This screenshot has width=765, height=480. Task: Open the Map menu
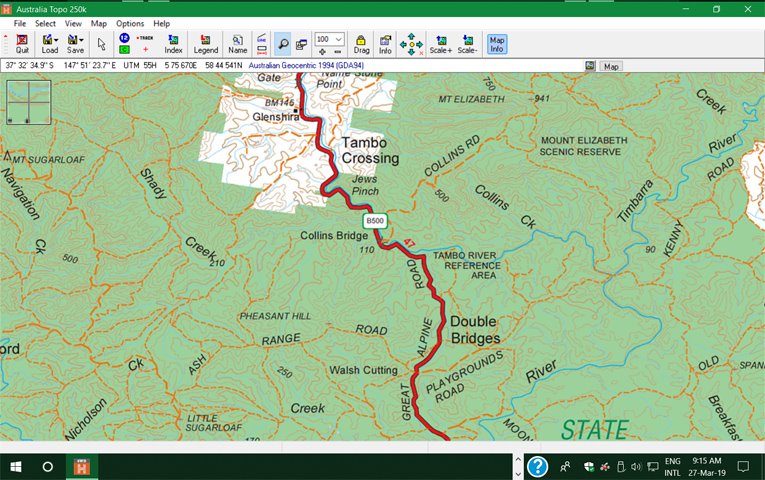(99, 23)
